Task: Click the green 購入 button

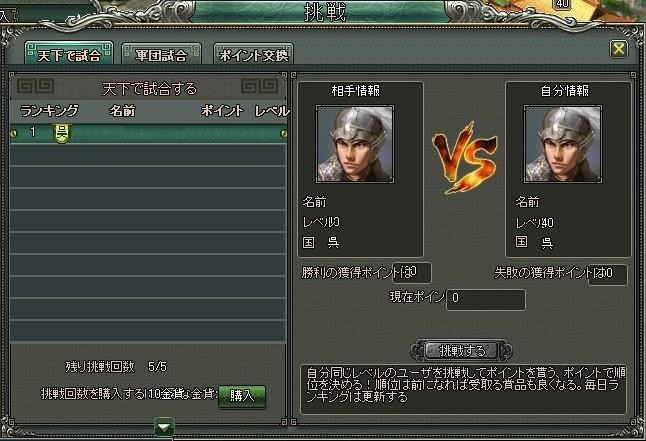Action: pyautogui.click(x=242, y=396)
